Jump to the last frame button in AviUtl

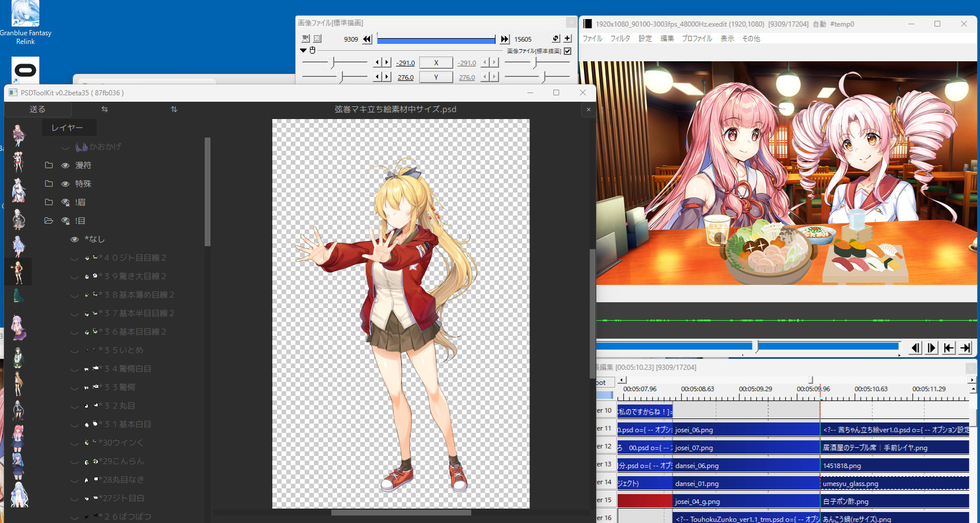coord(965,347)
